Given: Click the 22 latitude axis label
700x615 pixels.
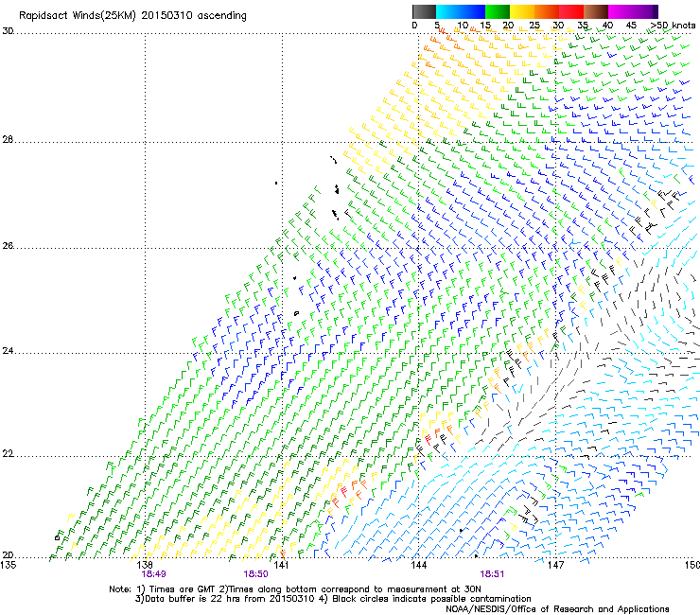Looking at the screenshot, I should pos(8,454).
